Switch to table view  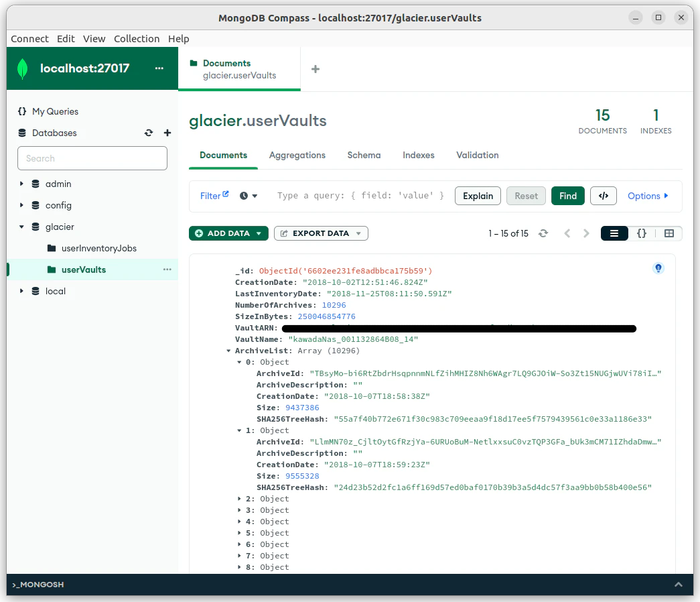(x=669, y=233)
